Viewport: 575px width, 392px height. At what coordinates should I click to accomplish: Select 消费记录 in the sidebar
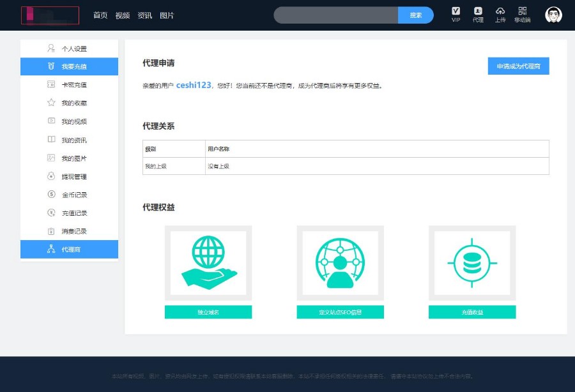tap(74, 231)
